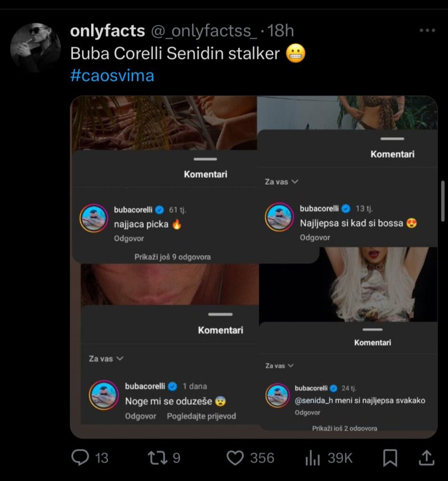Screen dimensions: 448x481
Task: Click the page scrollbar thumb
Action: pyautogui.click(x=442, y=202)
